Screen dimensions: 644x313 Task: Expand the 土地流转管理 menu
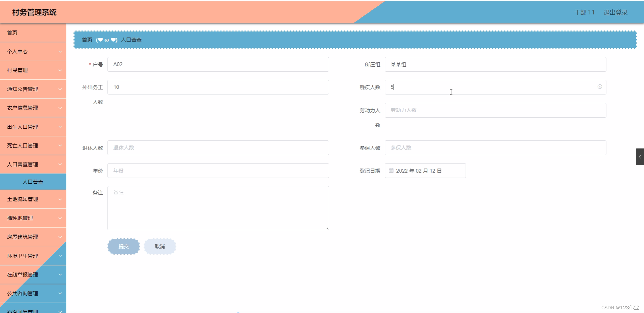pyautogui.click(x=33, y=199)
